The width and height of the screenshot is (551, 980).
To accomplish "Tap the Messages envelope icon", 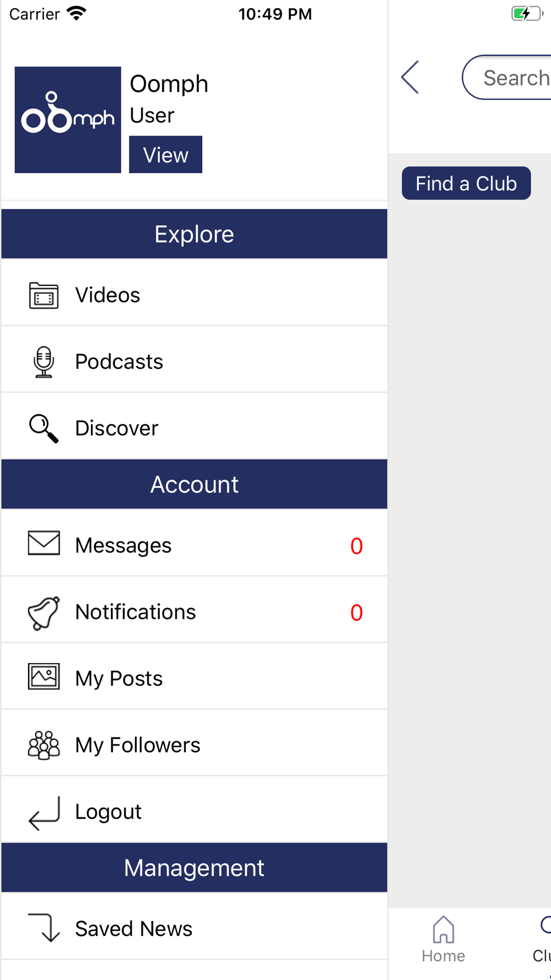I will pyautogui.click(x=44, y=543).
